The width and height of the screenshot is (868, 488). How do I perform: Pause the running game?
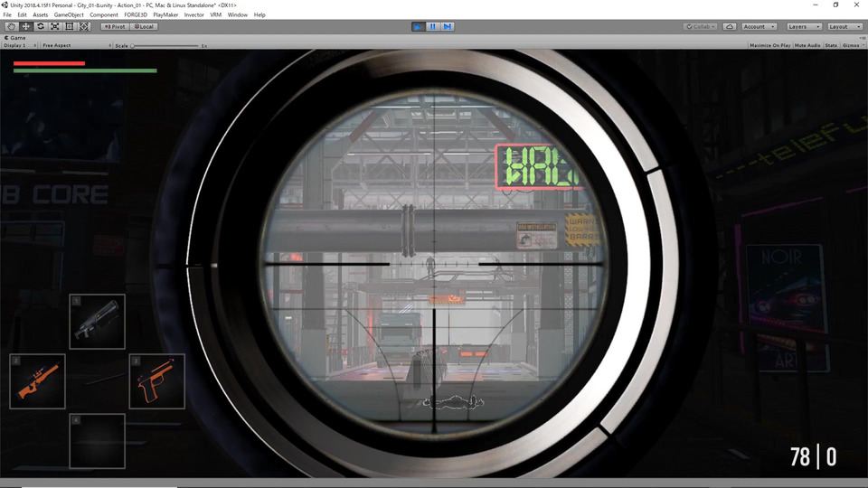[x=432, y=26]
